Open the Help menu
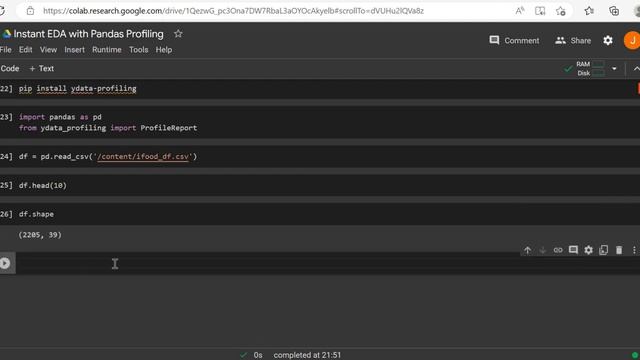640x360 pixels. (x=164, y=50)
